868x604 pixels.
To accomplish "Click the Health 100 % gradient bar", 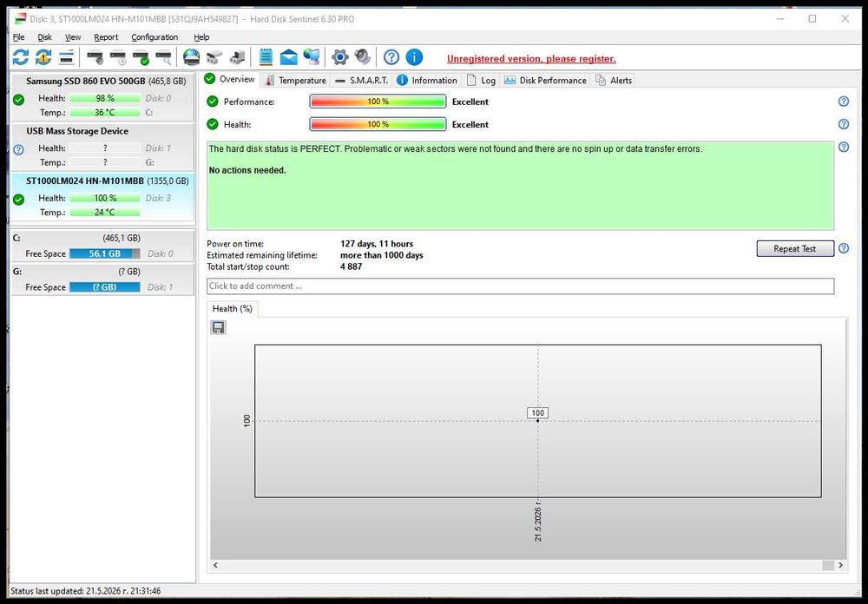I will tap(378, 124).
